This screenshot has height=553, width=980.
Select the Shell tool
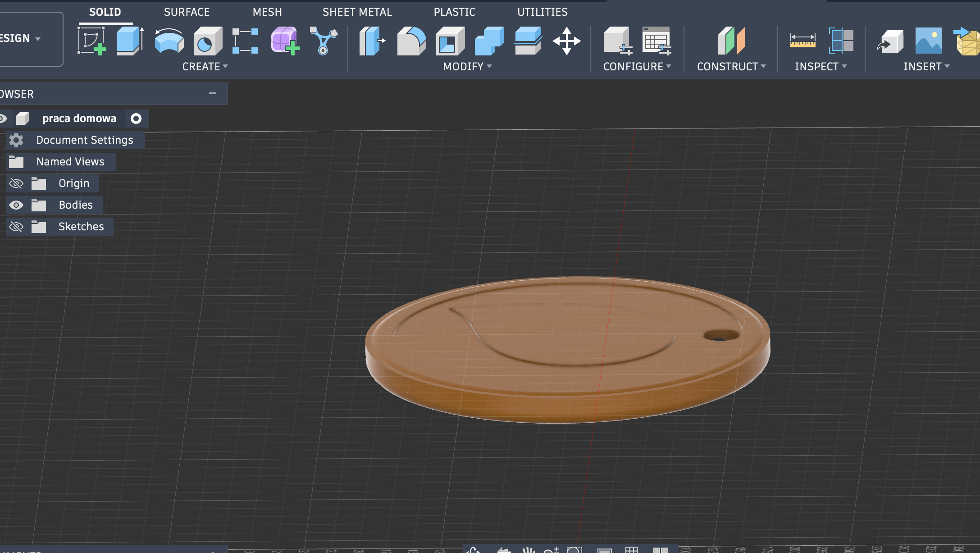pos(450,41)
